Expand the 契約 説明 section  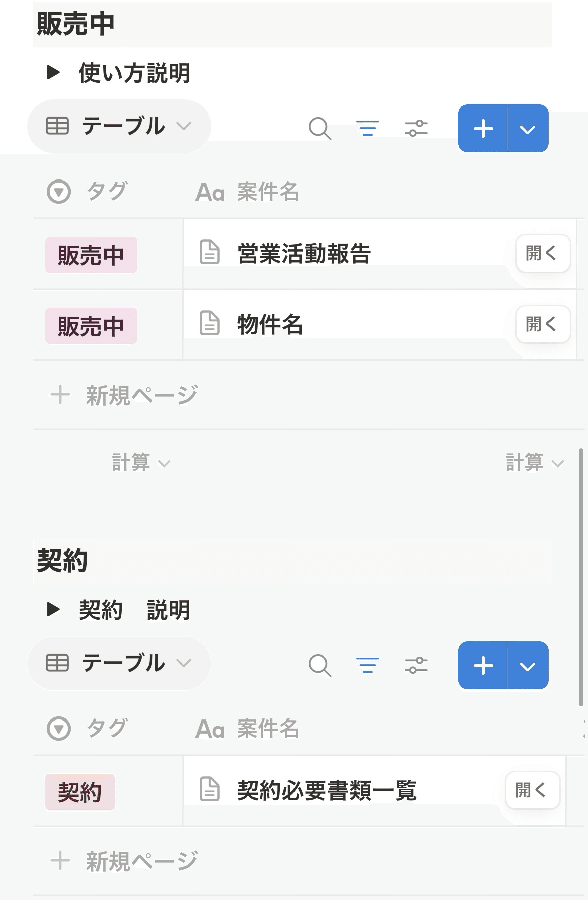[52, 609]
